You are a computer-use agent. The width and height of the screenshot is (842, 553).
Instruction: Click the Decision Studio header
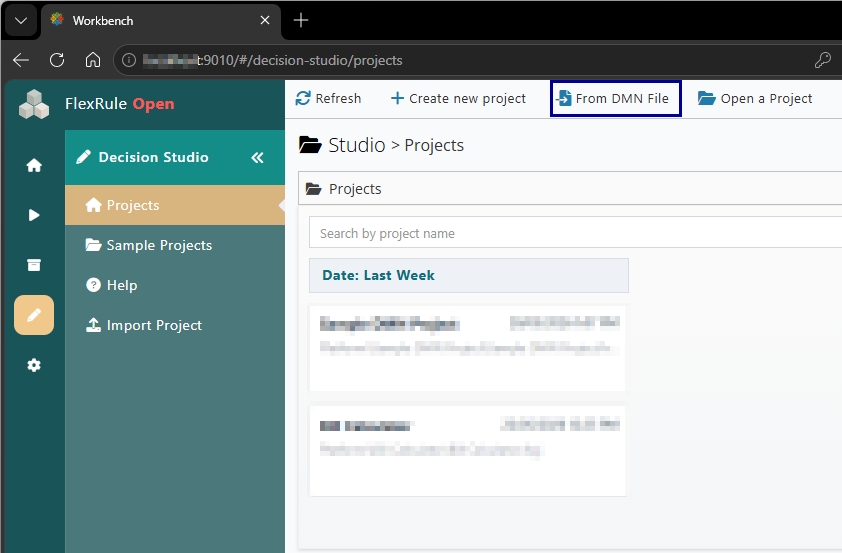(x=175, y=157)
